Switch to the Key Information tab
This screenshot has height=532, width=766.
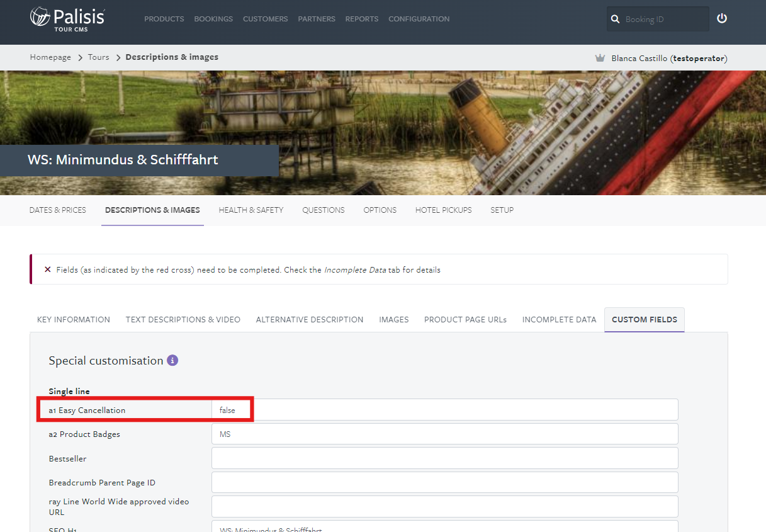(74, 320)
